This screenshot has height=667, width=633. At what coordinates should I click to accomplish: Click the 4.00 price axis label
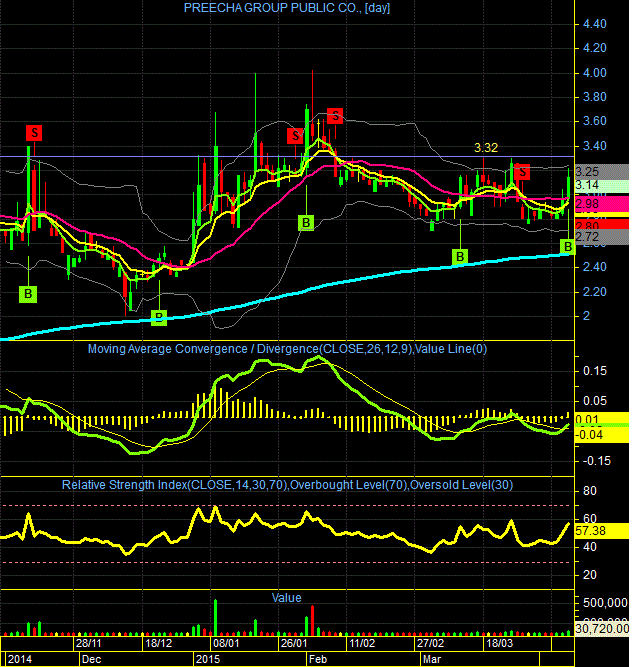click(x=594, y=73)
